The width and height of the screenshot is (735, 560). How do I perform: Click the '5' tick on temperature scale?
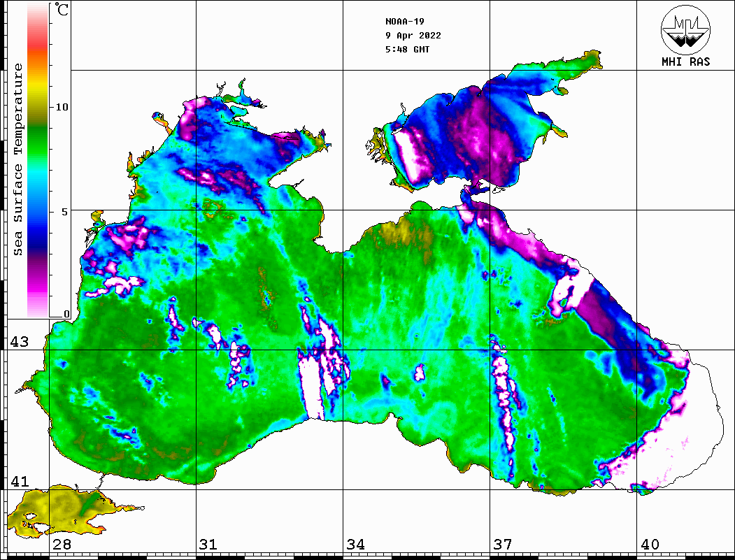coord(65,211)
